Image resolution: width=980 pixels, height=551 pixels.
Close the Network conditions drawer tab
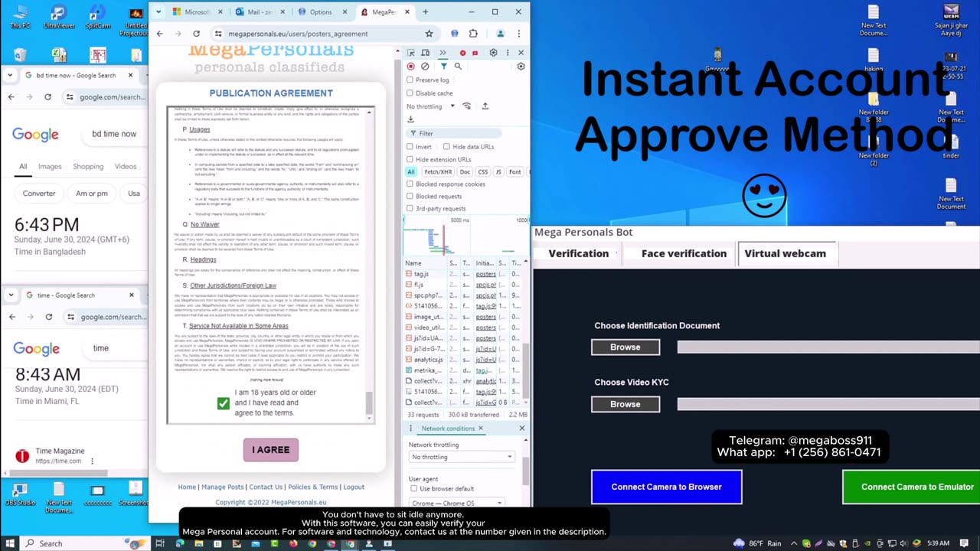pyautogui.click(x=481, y=429)
